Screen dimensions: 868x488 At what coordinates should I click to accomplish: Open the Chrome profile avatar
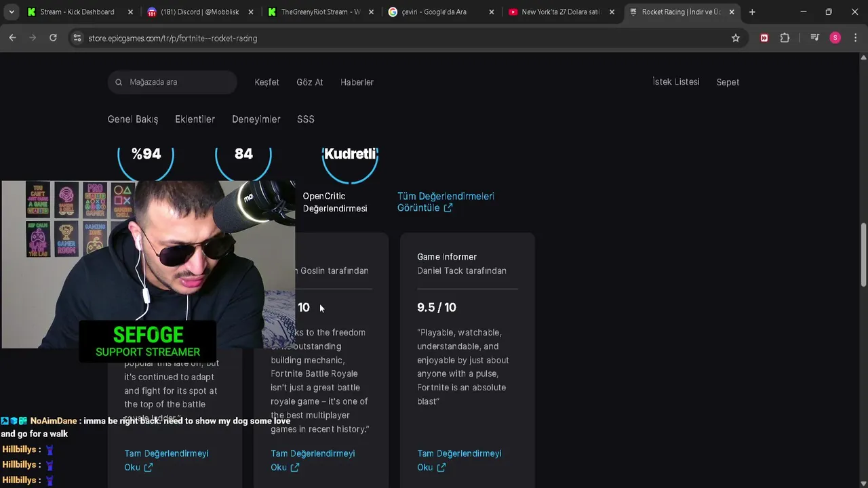pyautogui.click(x=835, y=38)
